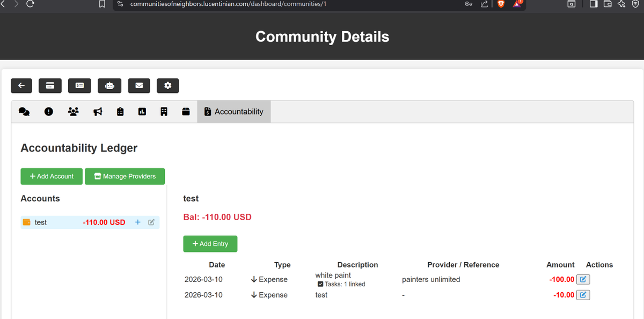
Task: Click the -100.00 amount value
Action: [562, 279]
